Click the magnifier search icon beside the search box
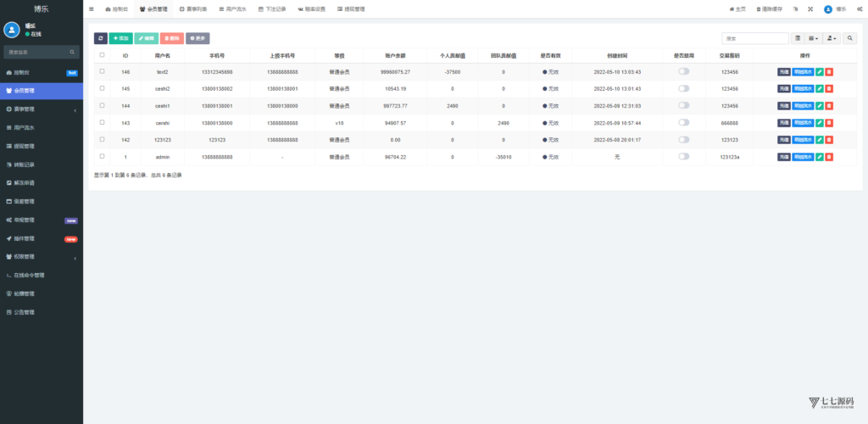This screenshot has width=868, height=424. click(x=849, y=38)
